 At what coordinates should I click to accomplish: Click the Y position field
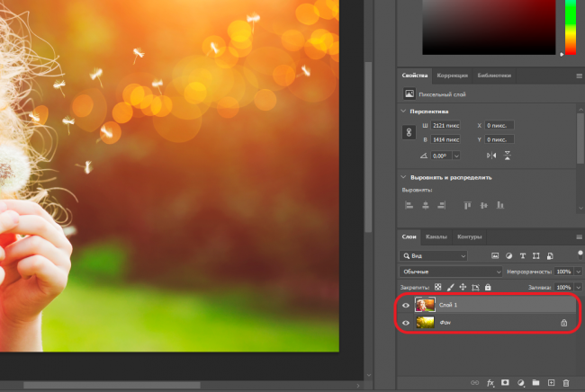click(x=499, y=139)
